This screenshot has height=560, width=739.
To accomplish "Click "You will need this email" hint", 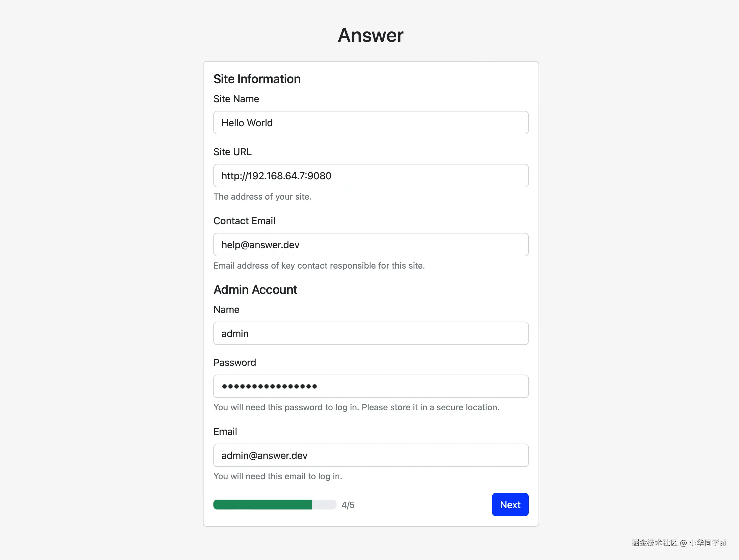I will coord(277,476).
